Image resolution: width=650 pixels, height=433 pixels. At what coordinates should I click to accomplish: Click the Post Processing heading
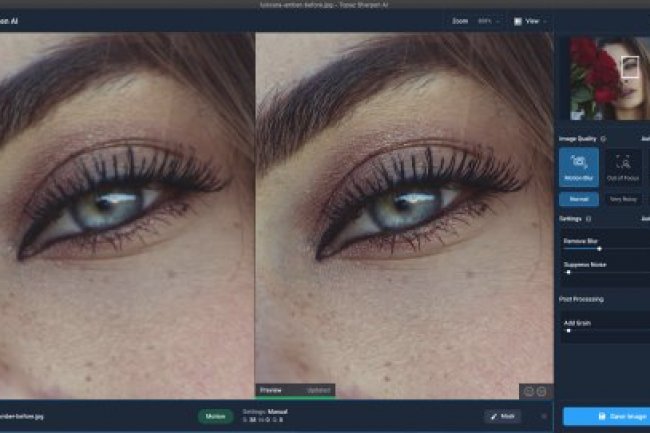click(x=581, y=299)
